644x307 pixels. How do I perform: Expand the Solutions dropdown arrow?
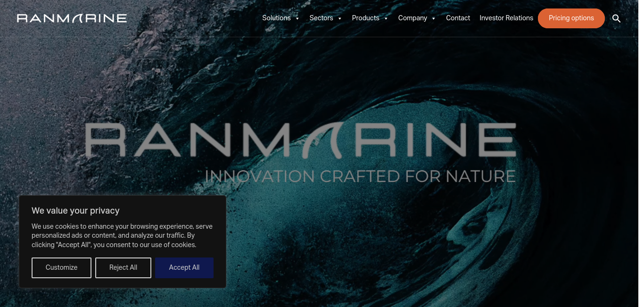point(297,18)
